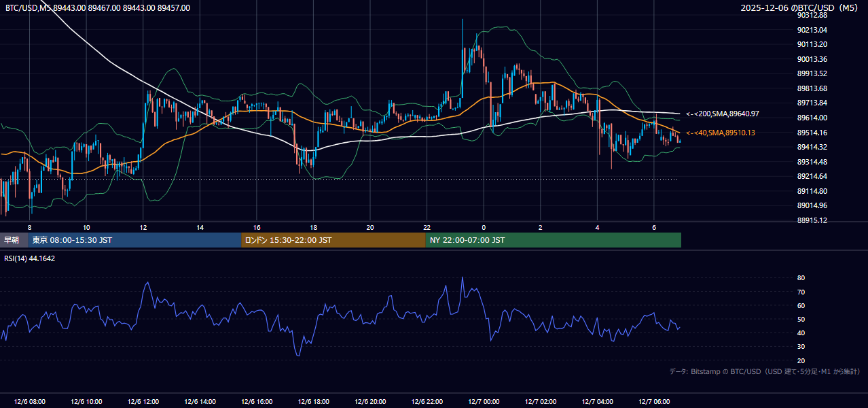The height and width of the screenshot is (408, 868).
Task: Click price axis value 90013.36
Action: 812,59
